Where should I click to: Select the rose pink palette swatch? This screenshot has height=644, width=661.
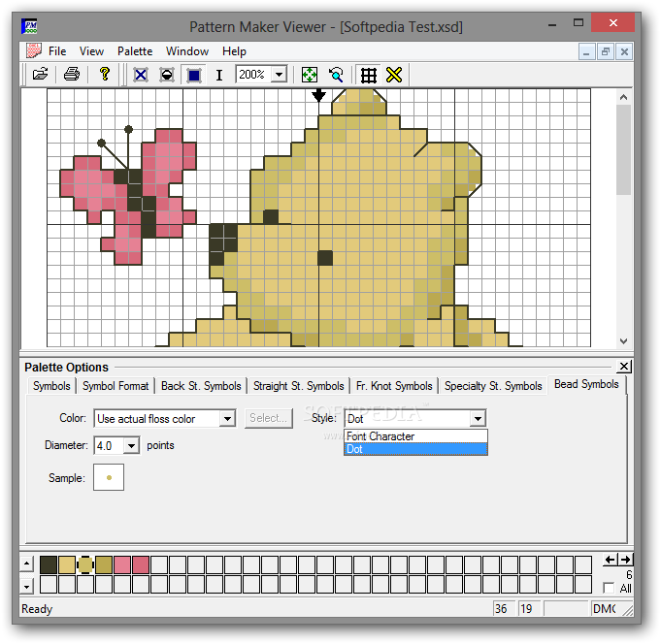[141, 564]
